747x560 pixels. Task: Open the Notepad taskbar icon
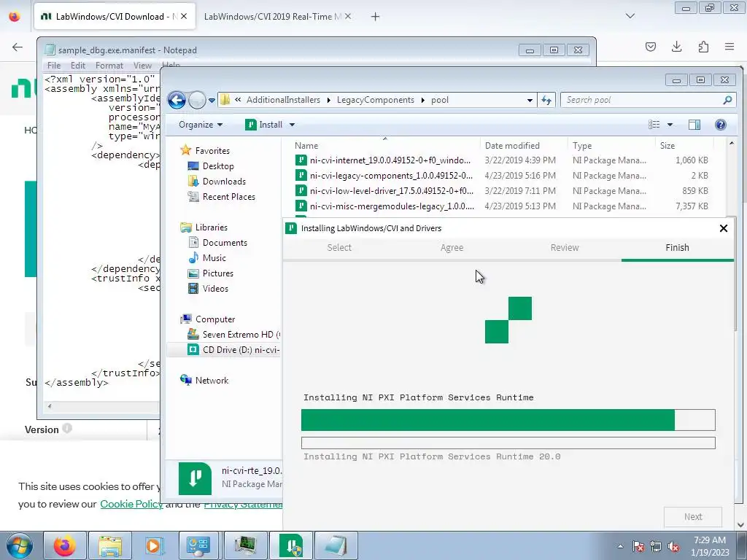336,545
